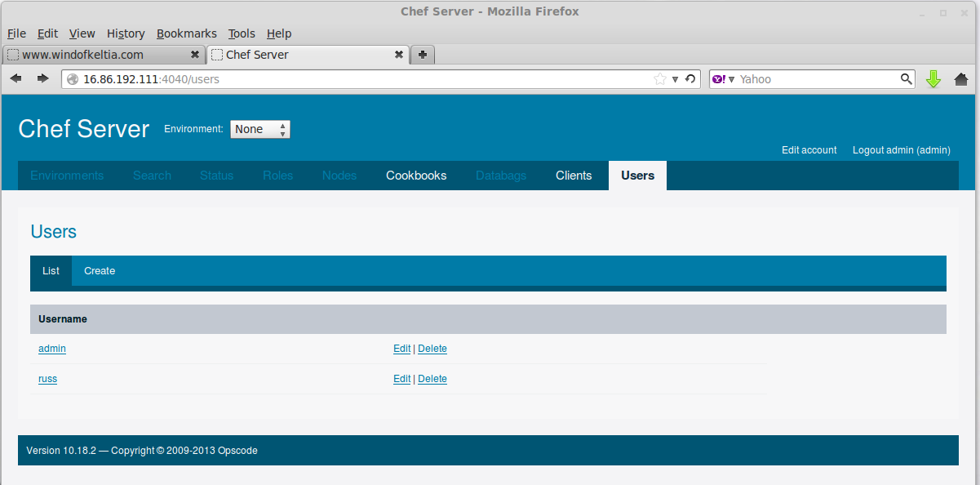Open the Databags navigation tab
This screenshot has height=485, width=980.
(501, 176)
